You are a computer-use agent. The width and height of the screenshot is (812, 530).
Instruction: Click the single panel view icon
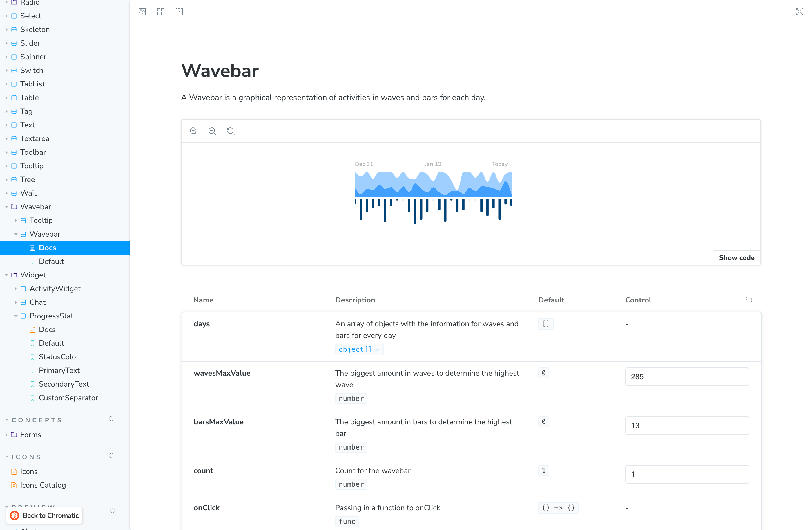[142, 11]
